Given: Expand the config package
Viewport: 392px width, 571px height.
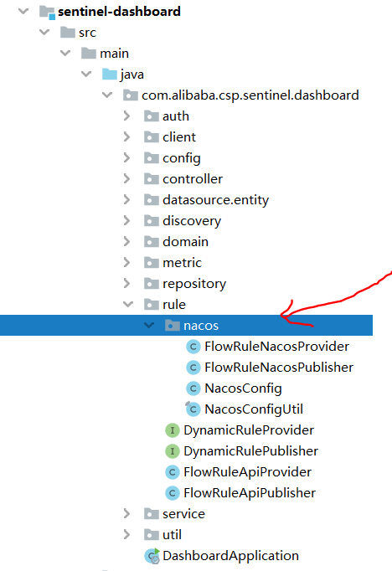Looking at the screenshot, I should (x=126, y=158).
